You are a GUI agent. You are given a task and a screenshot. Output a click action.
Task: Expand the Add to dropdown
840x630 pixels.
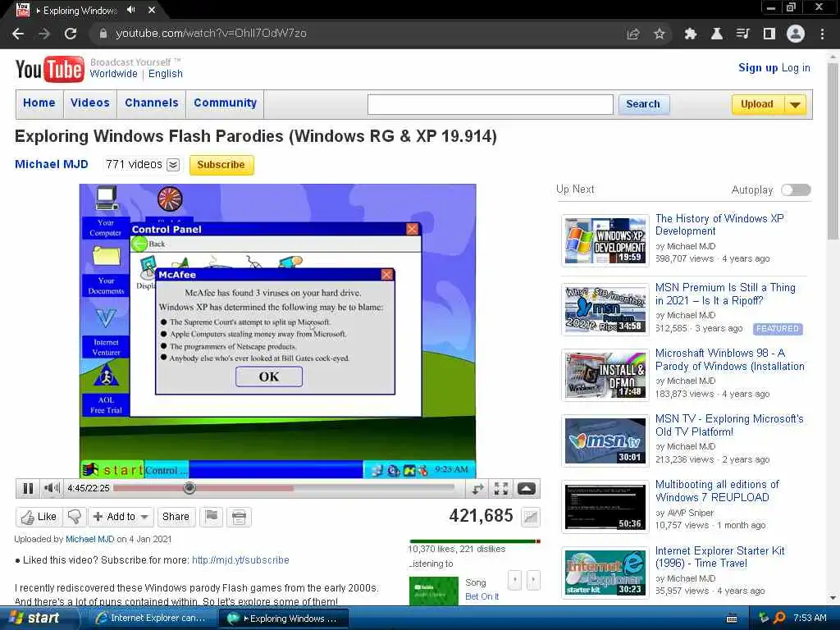[144, 517]
